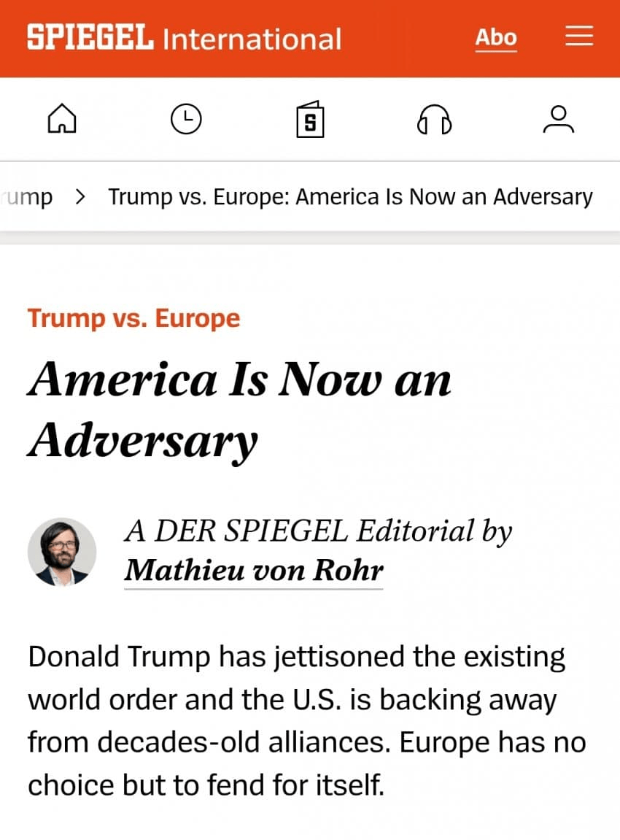Open audio section headphones icon
The image size is (620, 840).
click(434, 119)
